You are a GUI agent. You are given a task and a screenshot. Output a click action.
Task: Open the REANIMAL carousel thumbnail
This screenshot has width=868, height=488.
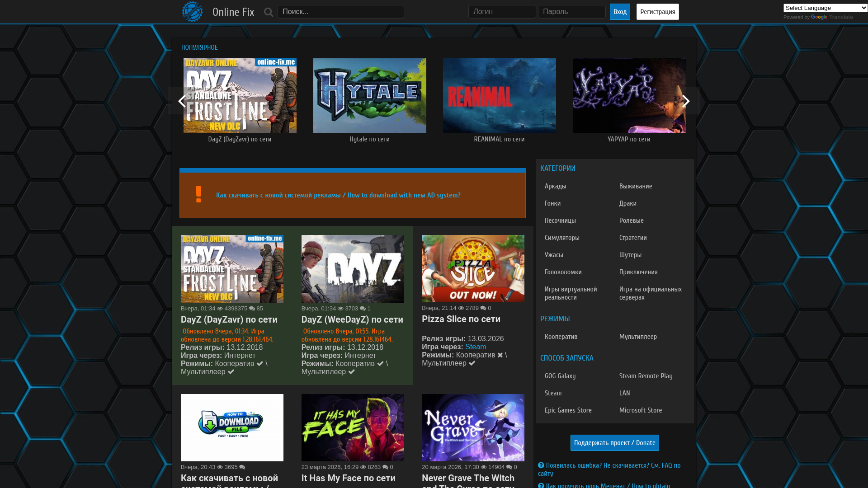(500, 95)
